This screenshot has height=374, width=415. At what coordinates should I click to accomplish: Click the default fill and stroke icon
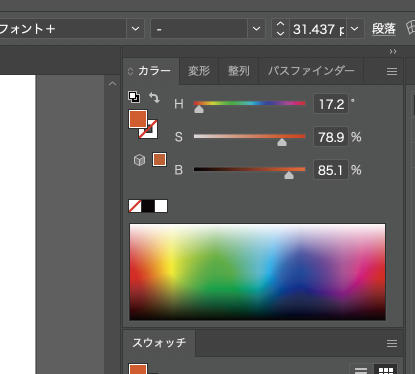pyautogui.click(x=134, y=97)
